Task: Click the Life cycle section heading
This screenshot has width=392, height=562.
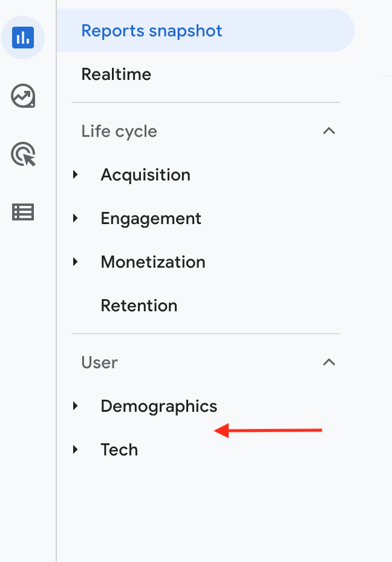Action: [x=119, y=131]
